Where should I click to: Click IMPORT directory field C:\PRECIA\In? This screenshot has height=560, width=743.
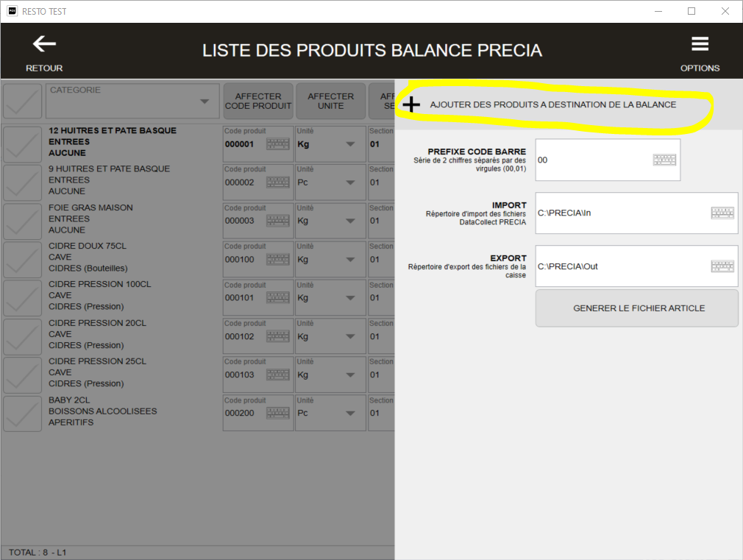[637, 213]
